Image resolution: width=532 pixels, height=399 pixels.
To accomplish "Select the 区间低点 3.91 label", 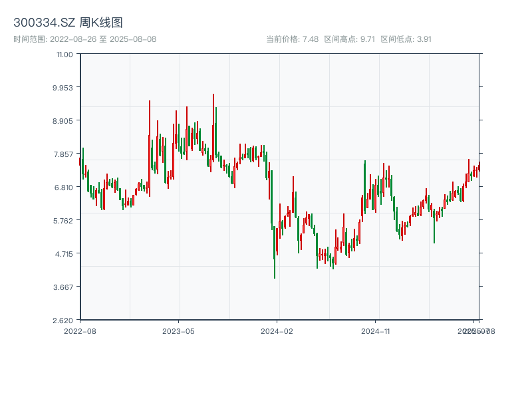I will tap(406, 39).
